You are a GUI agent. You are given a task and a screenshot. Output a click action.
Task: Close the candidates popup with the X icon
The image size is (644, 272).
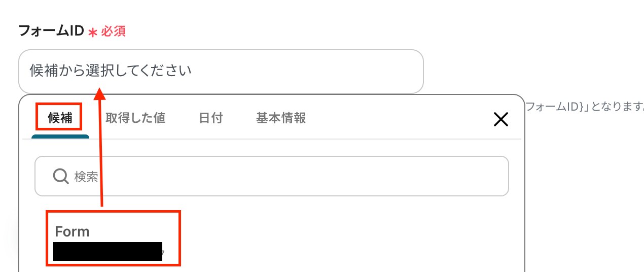tap(500, 120)
